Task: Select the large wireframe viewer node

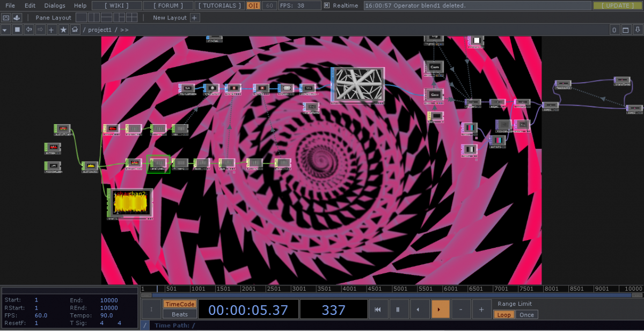Action: pos(358,85)
